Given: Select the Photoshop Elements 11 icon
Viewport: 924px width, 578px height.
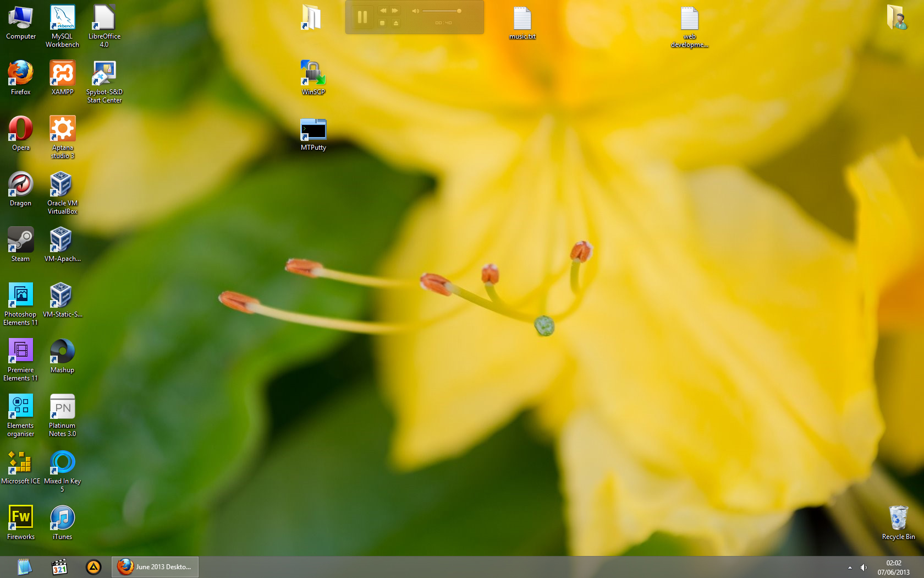Looking at the screenshot, I should click(x=20, y=296).
